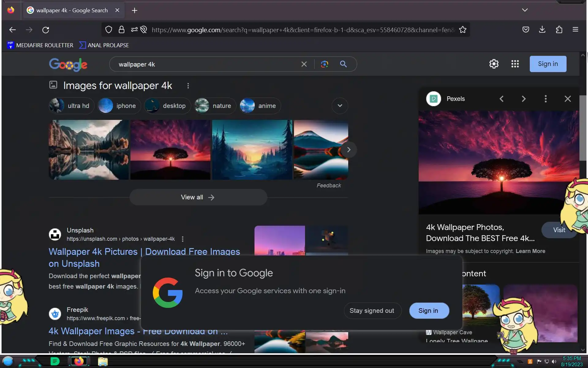
Task: Clear the wallpaper 4k search text
Action: (x=304, y=64)
